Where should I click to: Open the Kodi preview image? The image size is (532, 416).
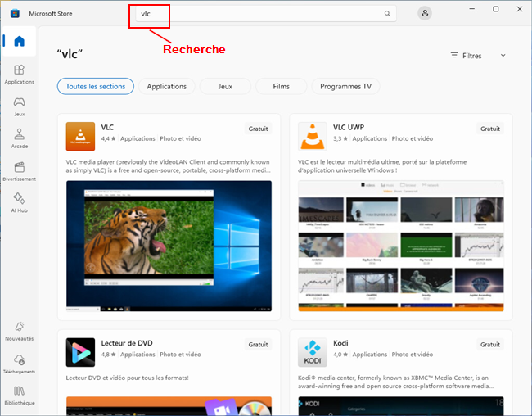click(401, 406)
